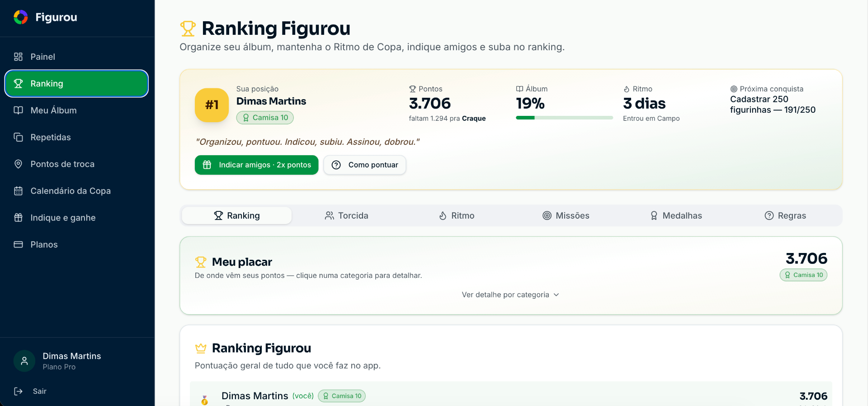This screenshot has width=868, height=406.
Task: Click the #1 position badge
Action: coord(212,105)
